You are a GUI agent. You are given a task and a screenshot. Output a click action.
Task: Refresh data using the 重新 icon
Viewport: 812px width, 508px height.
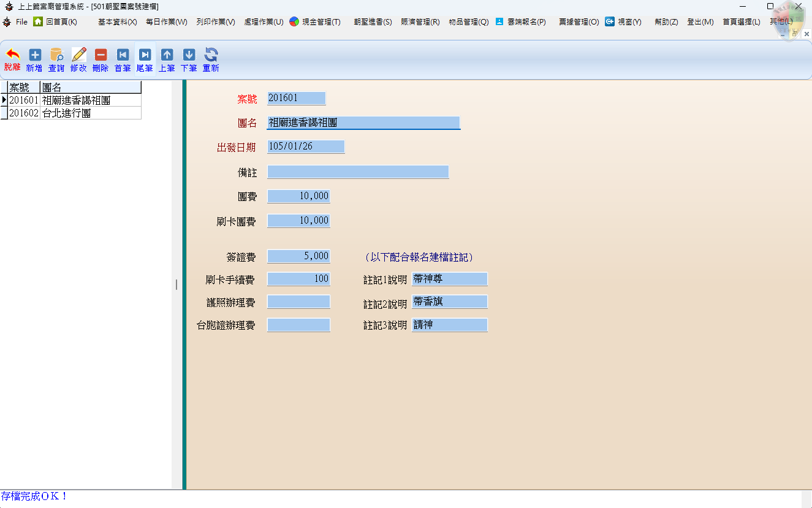(x=211, y=59)
